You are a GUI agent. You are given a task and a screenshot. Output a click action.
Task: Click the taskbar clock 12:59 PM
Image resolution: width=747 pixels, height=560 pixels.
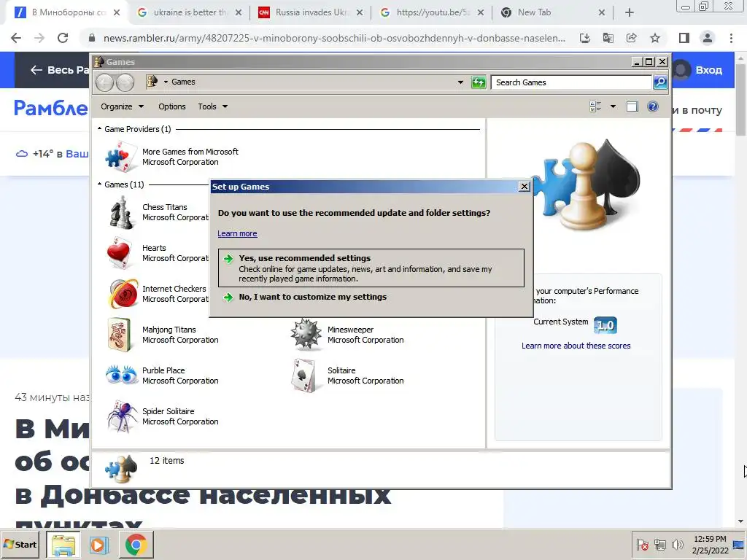[710, 539]
